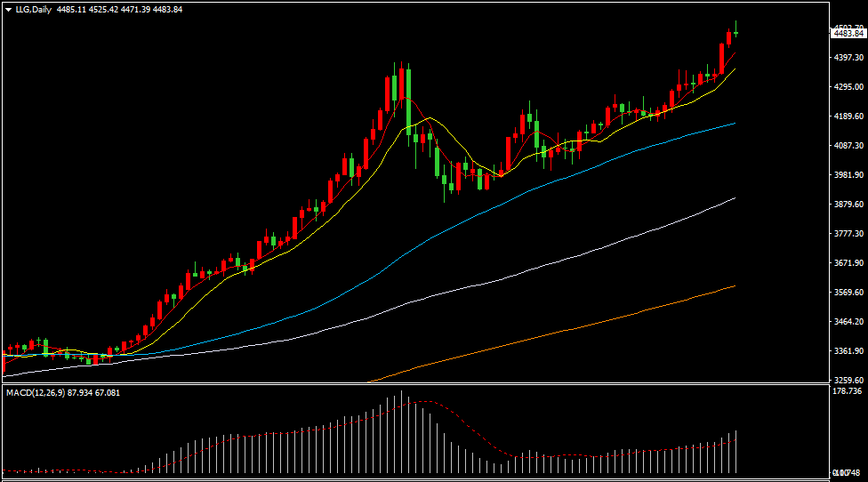The width and height of the screenshot is (868, 482).
Task: Click the 3879.60 price axis label
Action: pyautogui.click(x=848, y=205)
